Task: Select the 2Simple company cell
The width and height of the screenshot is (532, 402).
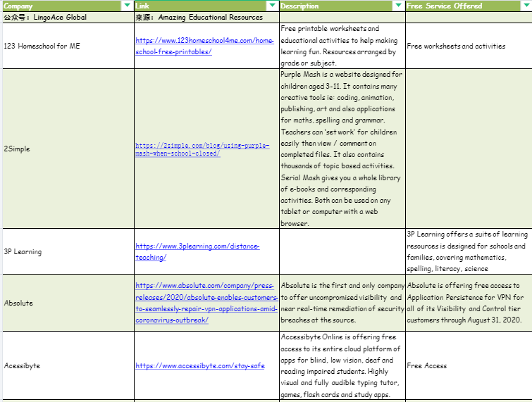Action: 68,149
